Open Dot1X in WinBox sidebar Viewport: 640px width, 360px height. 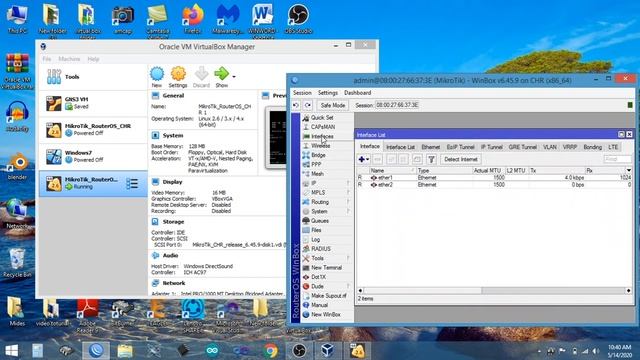pos(318,277)
